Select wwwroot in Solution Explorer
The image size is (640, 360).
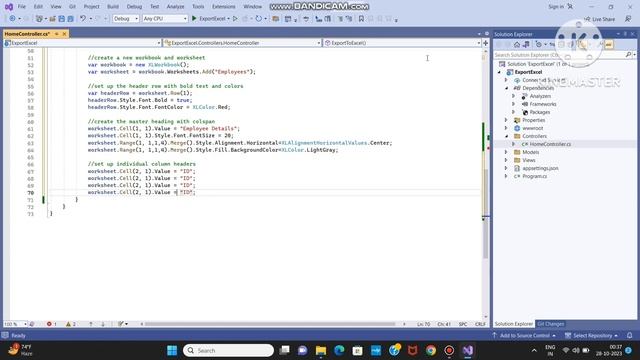tap(533, 128)
